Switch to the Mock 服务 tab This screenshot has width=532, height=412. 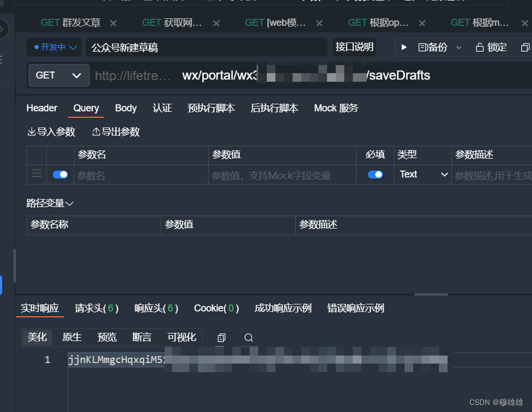(x=336, y=108)
